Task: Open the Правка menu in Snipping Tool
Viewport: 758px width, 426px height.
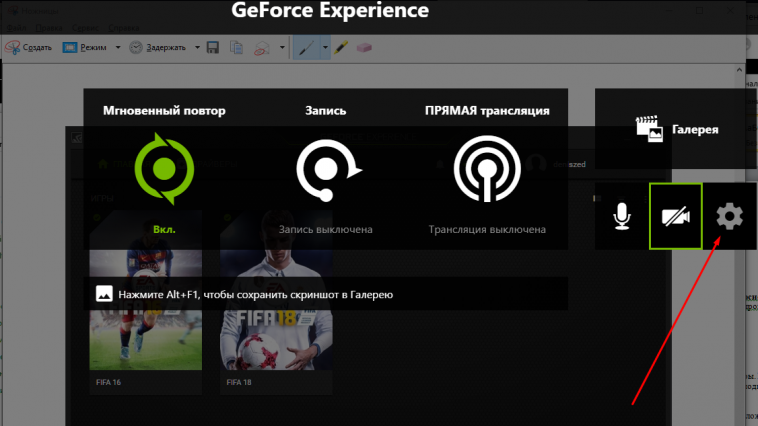Action: [x=49, y=28]
